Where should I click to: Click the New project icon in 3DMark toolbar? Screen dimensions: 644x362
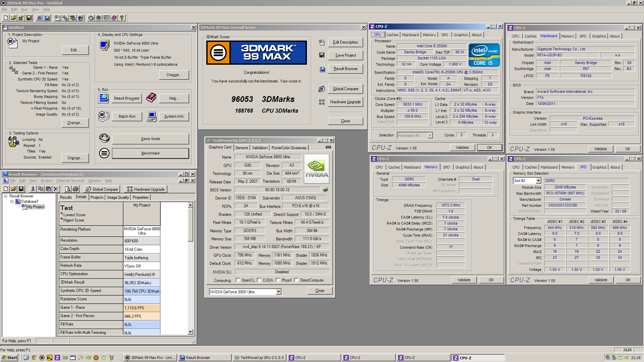click(6, 18)
